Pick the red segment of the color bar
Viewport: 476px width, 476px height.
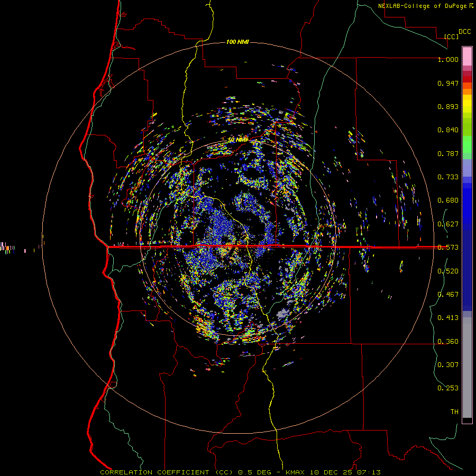[467, 79]
